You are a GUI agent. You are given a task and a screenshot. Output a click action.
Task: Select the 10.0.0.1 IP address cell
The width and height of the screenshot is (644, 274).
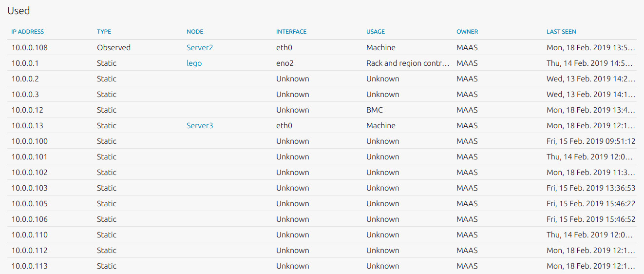[x=25, y=63]
